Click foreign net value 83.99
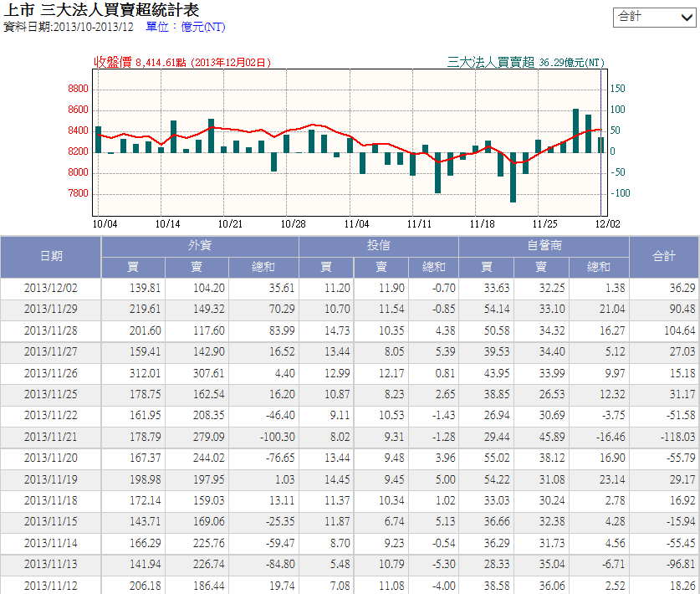This screenshot has height=594, width=700. point(282,331)
